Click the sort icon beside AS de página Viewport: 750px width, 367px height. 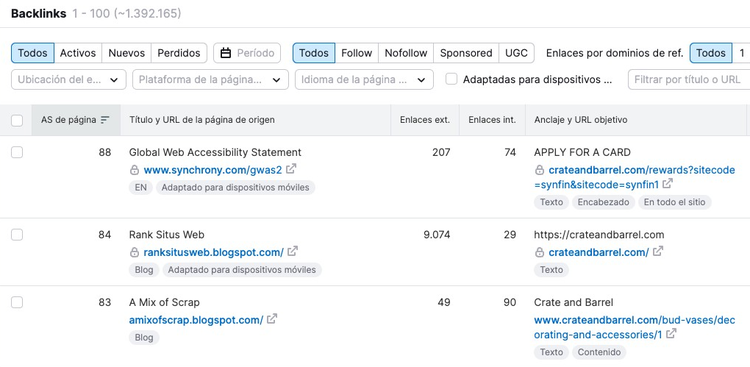pos(105,120)
